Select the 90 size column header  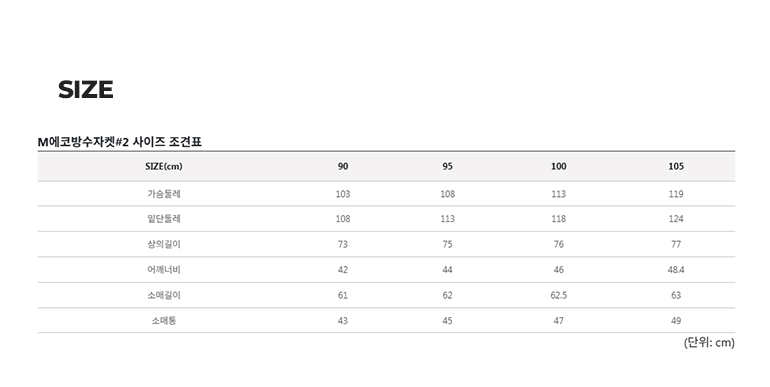(343, 166)
